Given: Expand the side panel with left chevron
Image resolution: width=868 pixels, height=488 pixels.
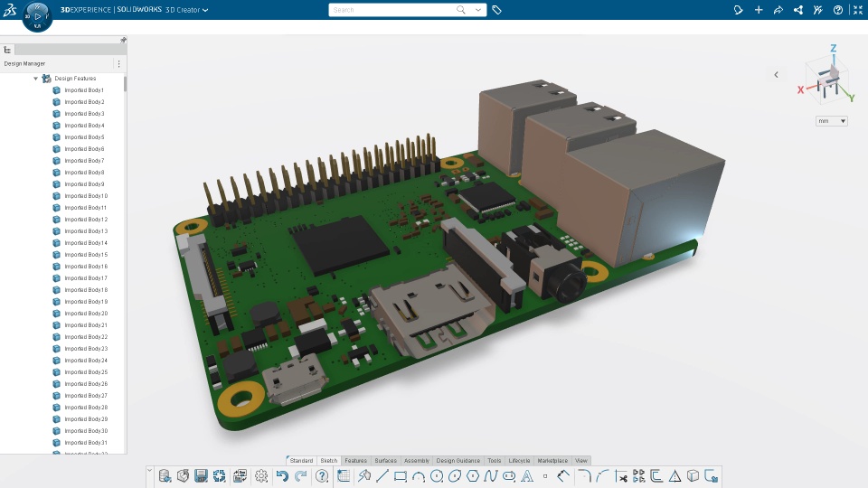Looking at the screenshot, I should (x=776, y=75).
